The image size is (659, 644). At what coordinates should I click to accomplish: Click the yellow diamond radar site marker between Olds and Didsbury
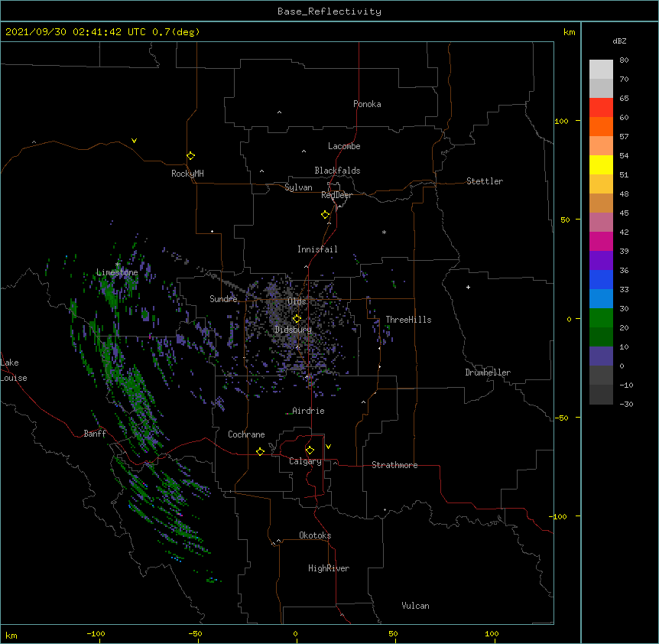click(x=297, y=318)
